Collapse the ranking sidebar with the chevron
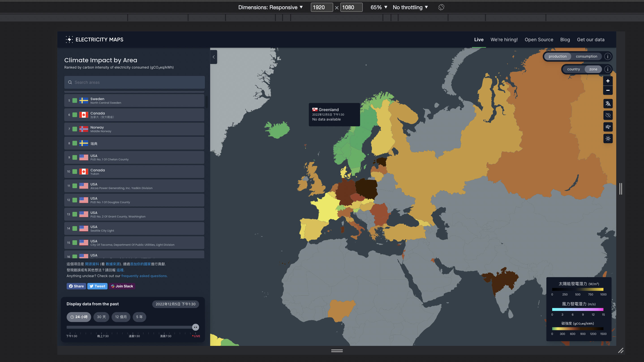Image resolution: width=644 pixels, height=362 pixels. click(x=214, y=57)
